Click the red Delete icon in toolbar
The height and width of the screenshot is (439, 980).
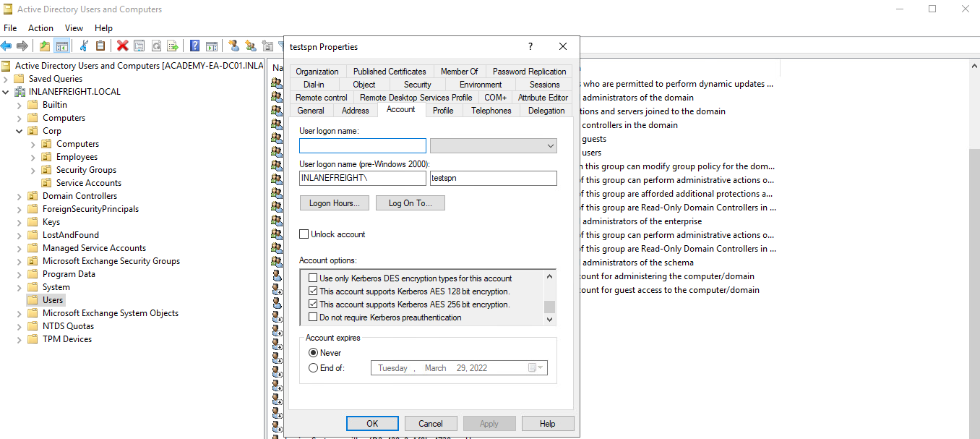(122, 46)
